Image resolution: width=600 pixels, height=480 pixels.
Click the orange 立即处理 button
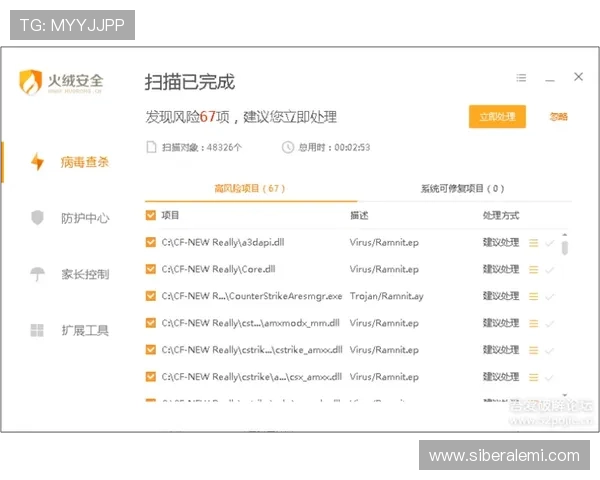pos(497,116)
